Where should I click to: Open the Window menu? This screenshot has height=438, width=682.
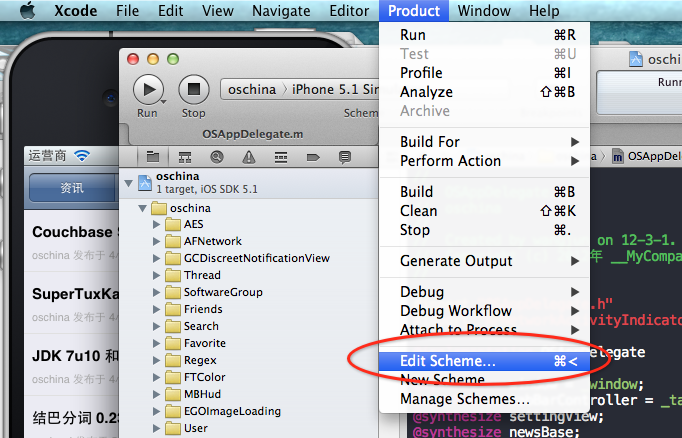(x=484, y=10)
